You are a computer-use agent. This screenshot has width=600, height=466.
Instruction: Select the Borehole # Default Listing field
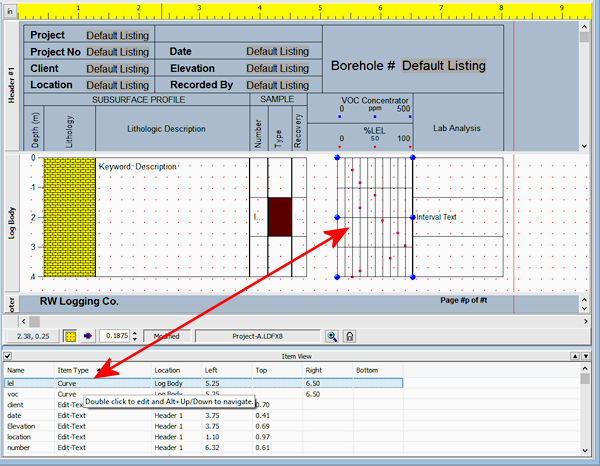(444, 66)
